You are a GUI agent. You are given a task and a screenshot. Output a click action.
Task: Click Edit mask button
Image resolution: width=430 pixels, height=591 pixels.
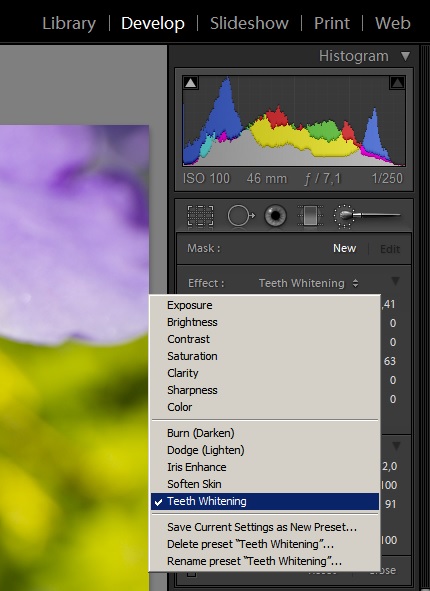click(390, 249)
